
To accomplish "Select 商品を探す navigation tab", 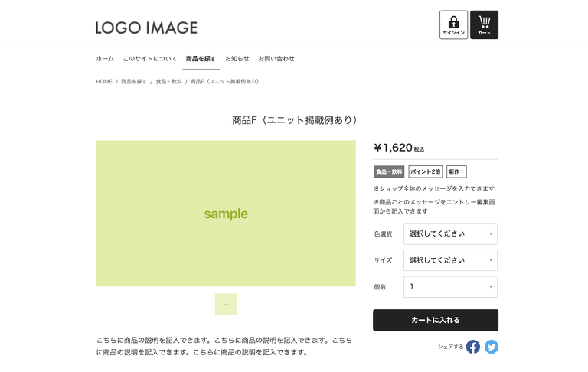I will (201, 59).
